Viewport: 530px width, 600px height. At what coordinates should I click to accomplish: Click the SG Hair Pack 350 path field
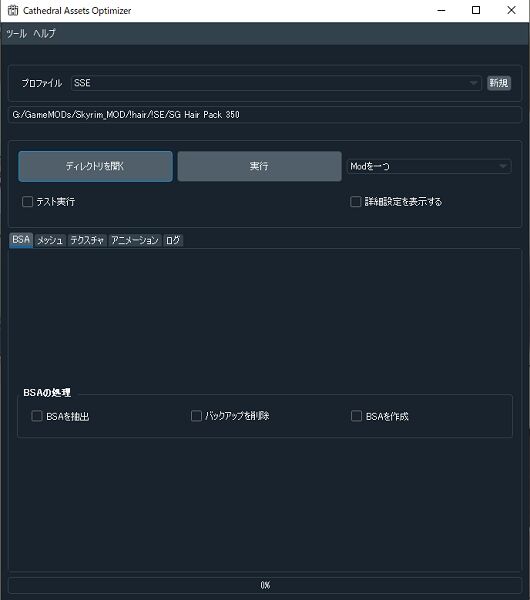coord(265,114)
